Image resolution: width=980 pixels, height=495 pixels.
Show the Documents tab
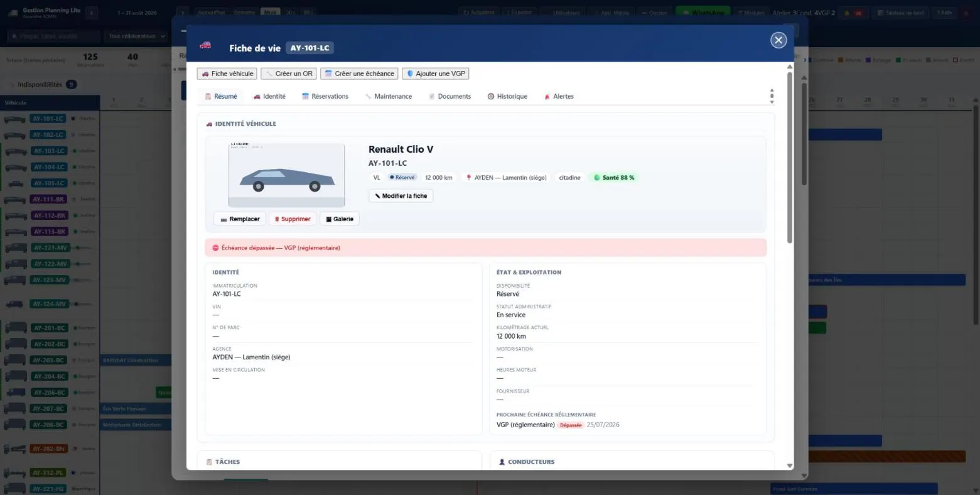click(450, 96)
